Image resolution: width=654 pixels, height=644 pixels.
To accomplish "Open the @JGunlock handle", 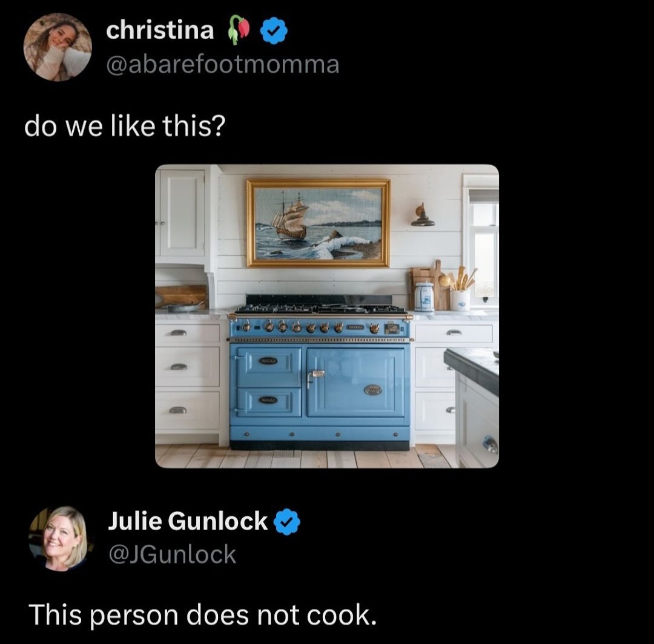I will pos(171,554).
